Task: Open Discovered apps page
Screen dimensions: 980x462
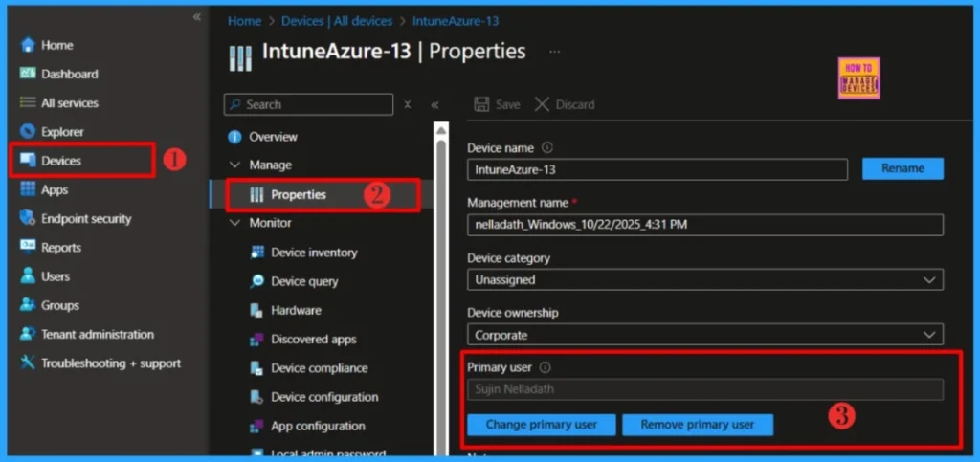Action: [x=314, y=339]
